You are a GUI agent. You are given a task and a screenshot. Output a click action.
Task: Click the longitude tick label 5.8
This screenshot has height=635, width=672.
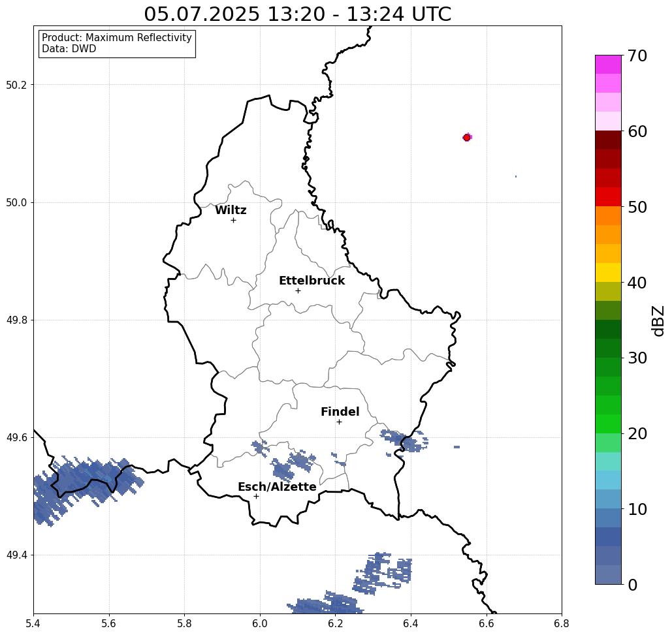(184, 623)
